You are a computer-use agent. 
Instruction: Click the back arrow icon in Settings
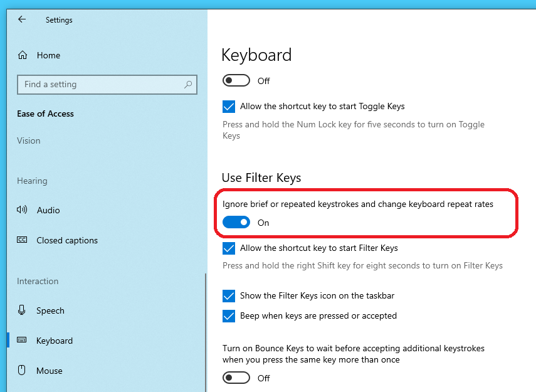pos(22,19)
